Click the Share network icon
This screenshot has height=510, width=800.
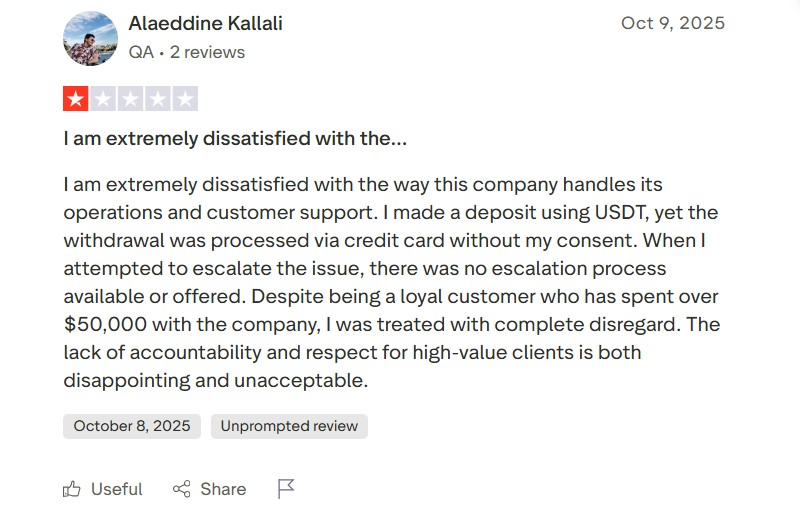click(x=182, y=489)
